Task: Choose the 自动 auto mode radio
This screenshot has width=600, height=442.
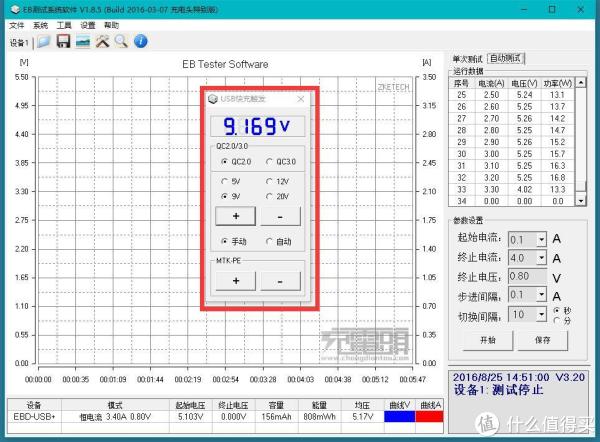Action: (x=269, y=241)
